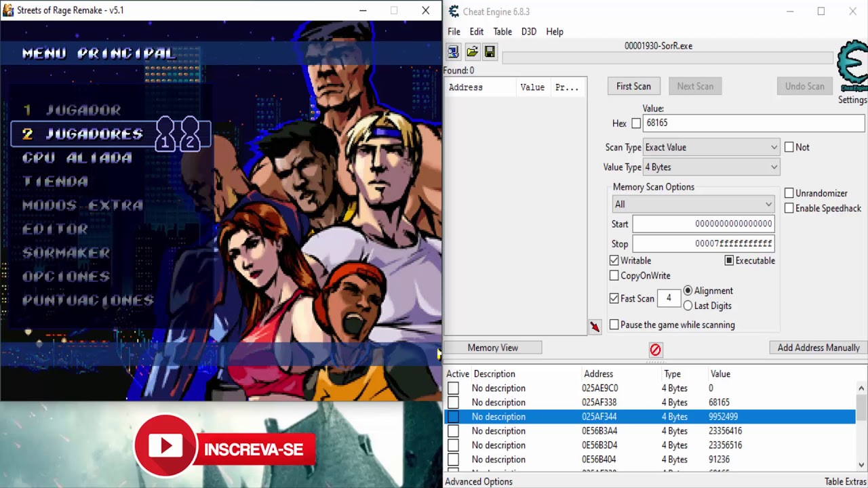The width and height of the screenshot is (868, 488).
Task: Click the YouTube play logo
Action: tap(165, 446)
